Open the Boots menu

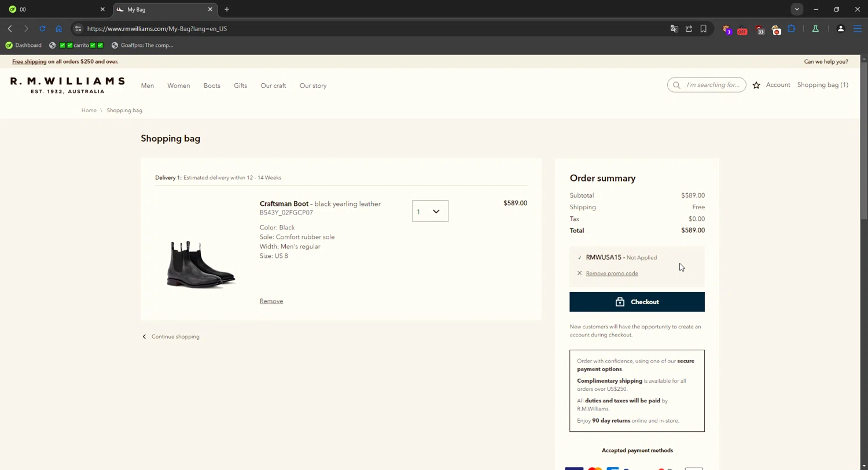212,86
